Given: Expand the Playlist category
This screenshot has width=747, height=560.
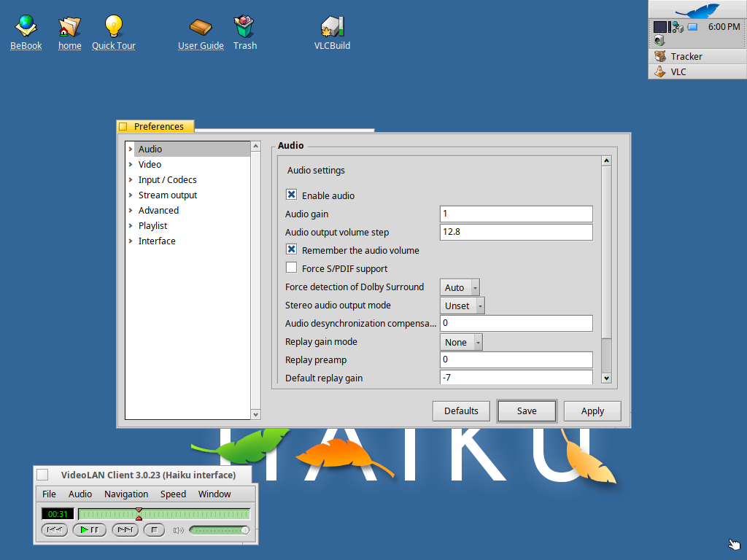Looking at the screenshot, I should (x=131, y=225).
